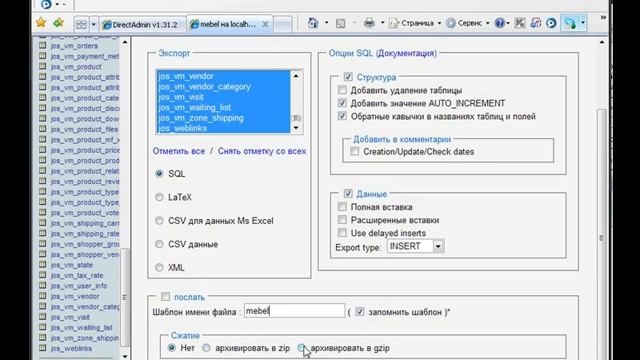Click table icon next to jos_vm_state
This screenshot has width=640, height=360.
coord(42,265)
